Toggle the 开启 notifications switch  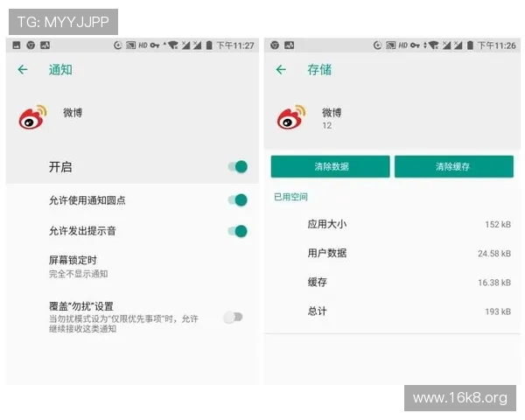[x=238, y=166]
